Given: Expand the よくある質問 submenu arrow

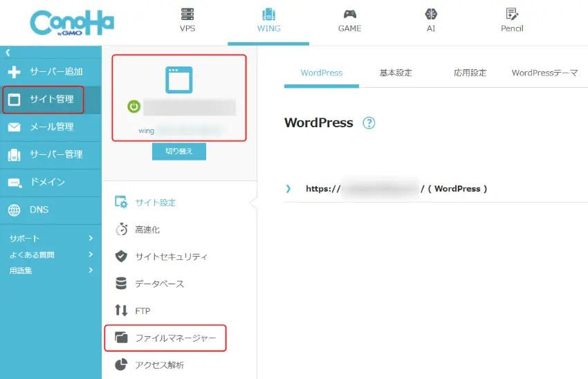Looking at the screenshot, I should pos(91,255).
